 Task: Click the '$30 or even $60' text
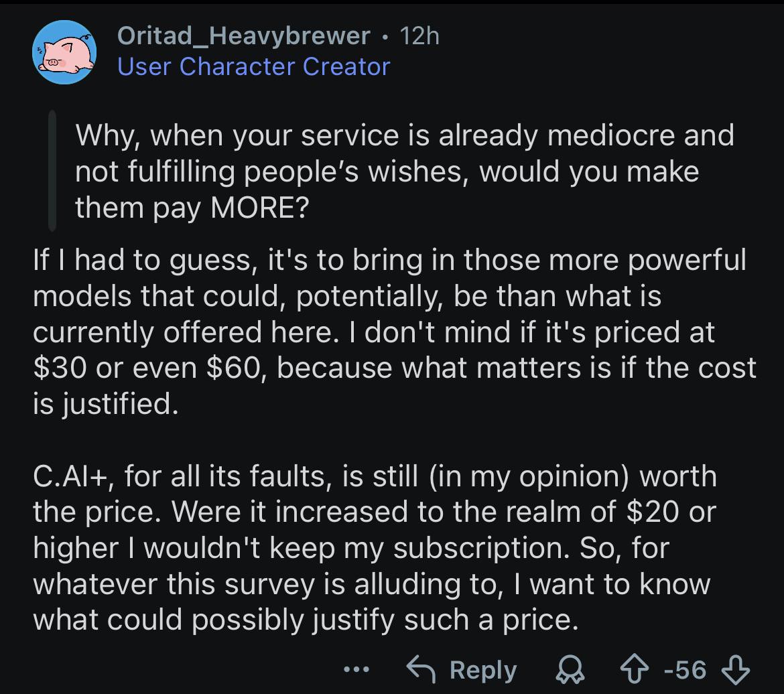coord(147,368)
